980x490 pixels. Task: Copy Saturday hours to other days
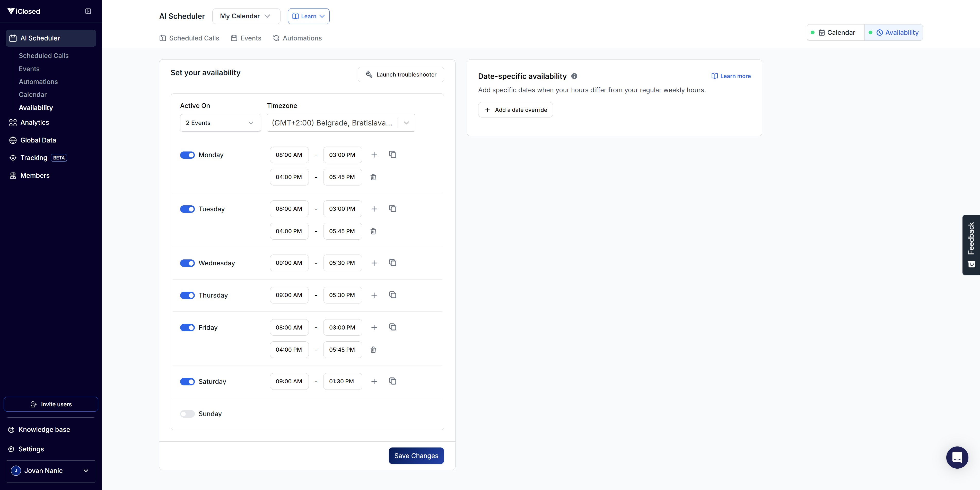click(x=393, y=381)
